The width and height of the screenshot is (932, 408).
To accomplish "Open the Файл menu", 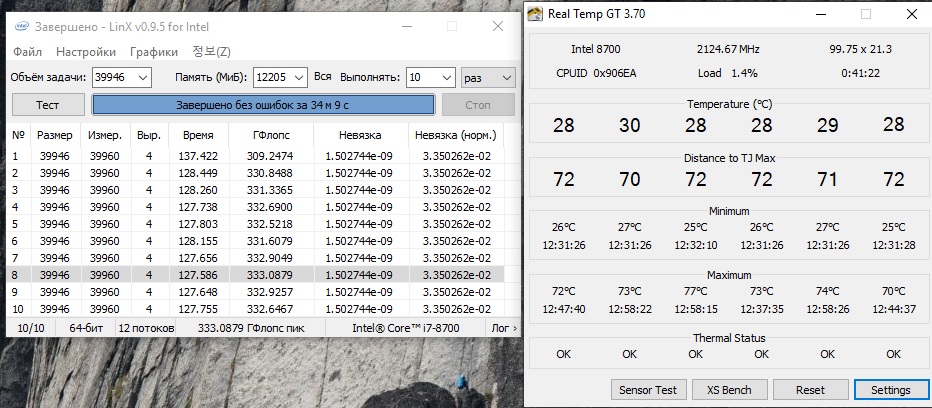I will [27, 52].
